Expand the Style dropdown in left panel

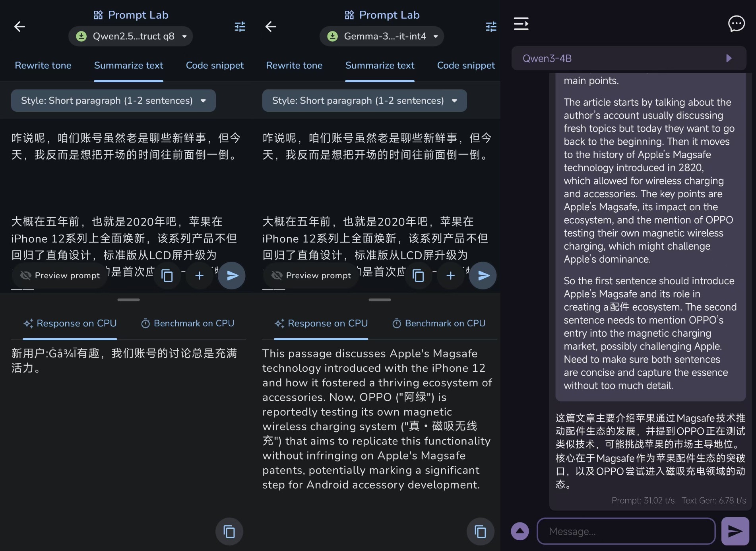click(113, 101)
